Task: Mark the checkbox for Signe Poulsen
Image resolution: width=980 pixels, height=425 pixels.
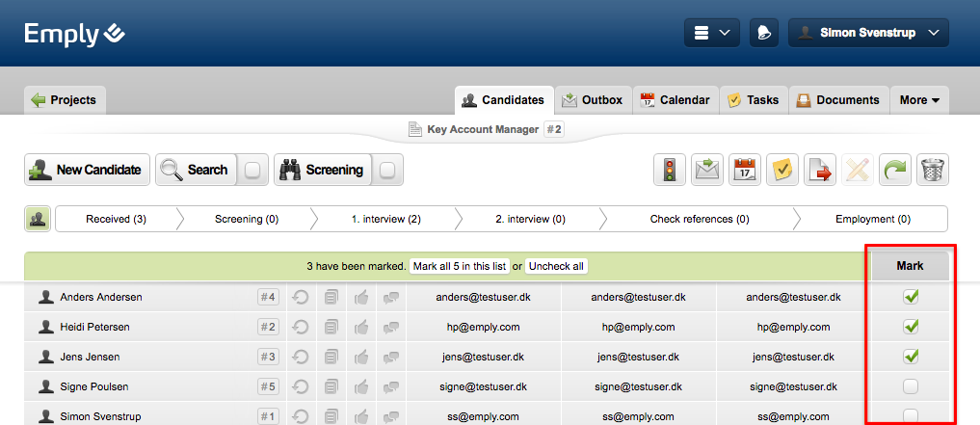Action: [911, 386]
